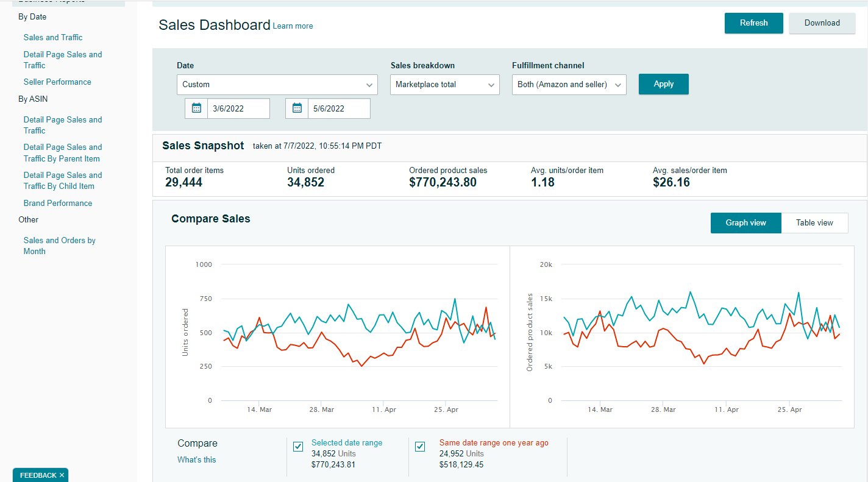Open the Fulfillment channel dropdown

[x=569, y=85]
